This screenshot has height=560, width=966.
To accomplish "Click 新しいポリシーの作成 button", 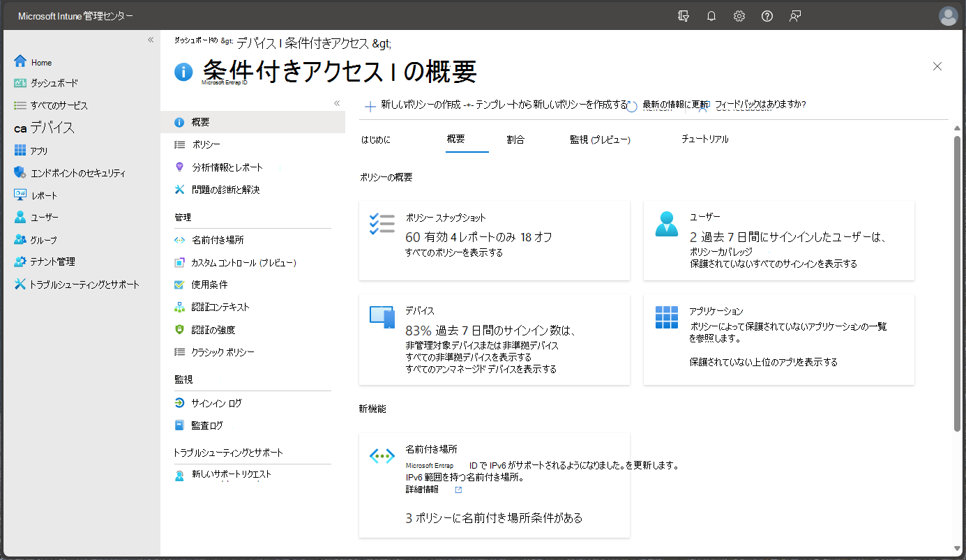I will tap(413, 105).
